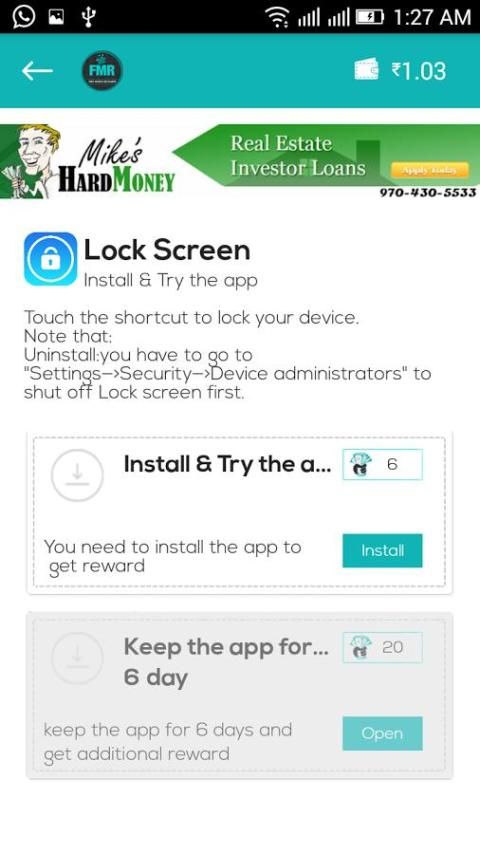This screenshot has width=480, height=854.
Task: Click the Open button
Action: point(382,733)
